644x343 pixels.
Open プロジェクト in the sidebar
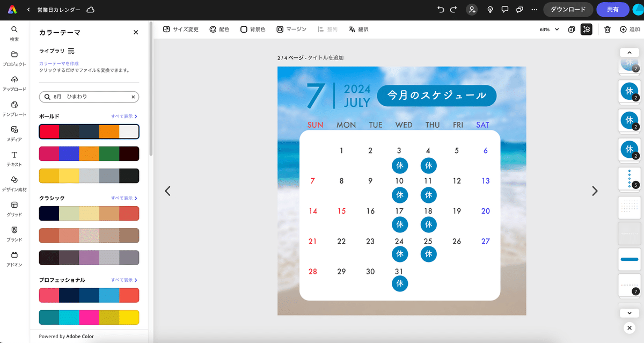pos(14,59)
